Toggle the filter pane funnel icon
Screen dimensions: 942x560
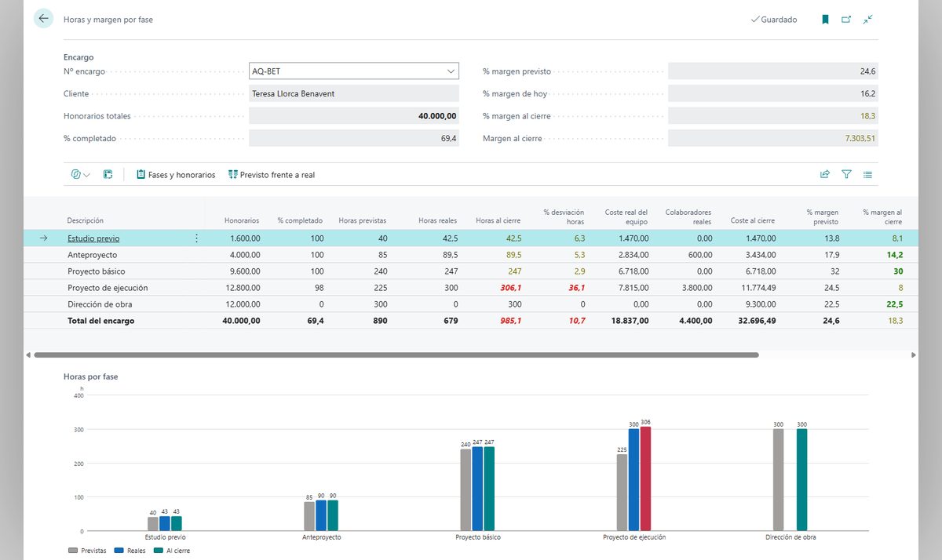(x=846, y=175)
